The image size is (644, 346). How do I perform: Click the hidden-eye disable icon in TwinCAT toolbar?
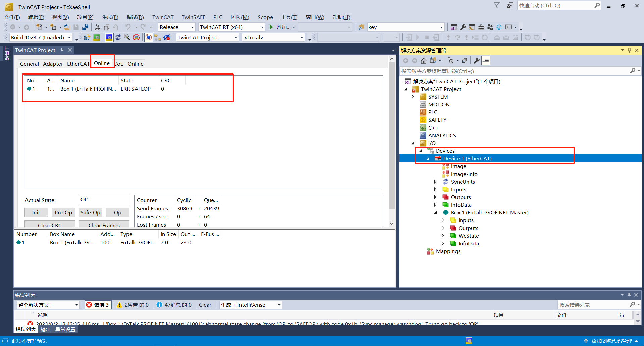coord(167,37)
